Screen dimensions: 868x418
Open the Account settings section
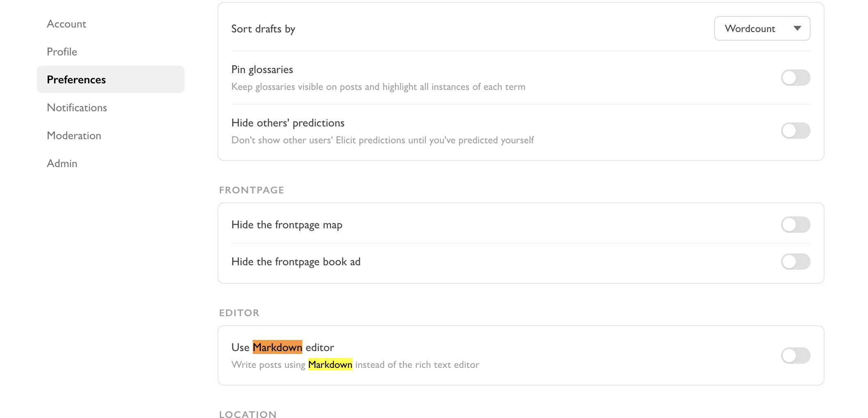[x=66, y=24]
